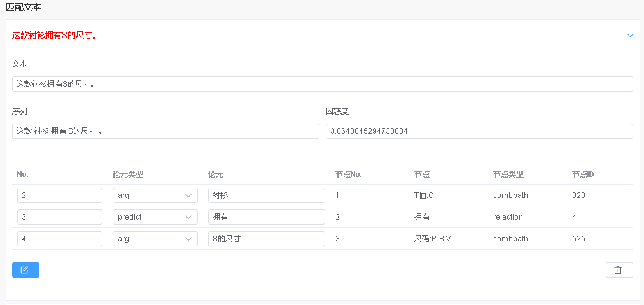644x305 pixels.
Task: Collapse panel using top-right chevron arrow
Action: (630, 36)
